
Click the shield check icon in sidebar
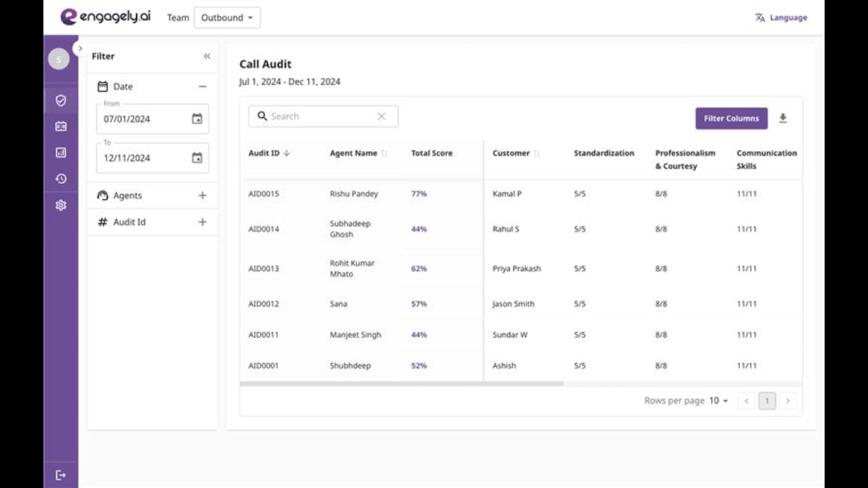[x=61, y=101]
